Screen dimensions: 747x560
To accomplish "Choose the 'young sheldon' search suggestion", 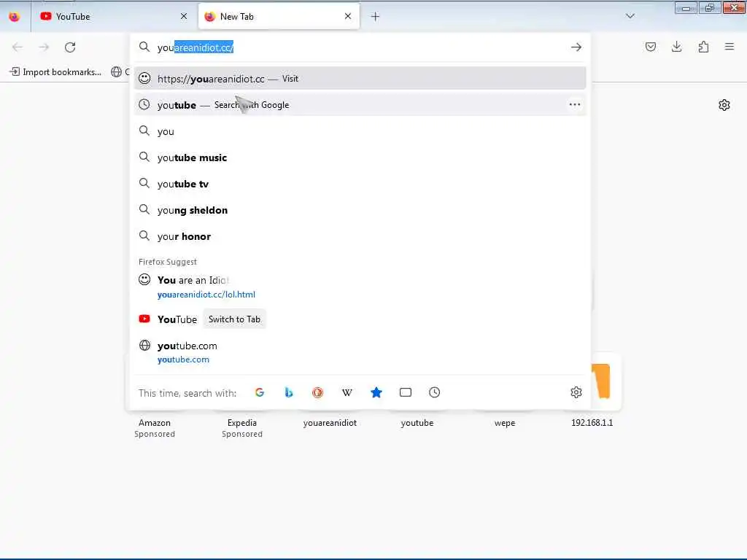I will (360, 210).
